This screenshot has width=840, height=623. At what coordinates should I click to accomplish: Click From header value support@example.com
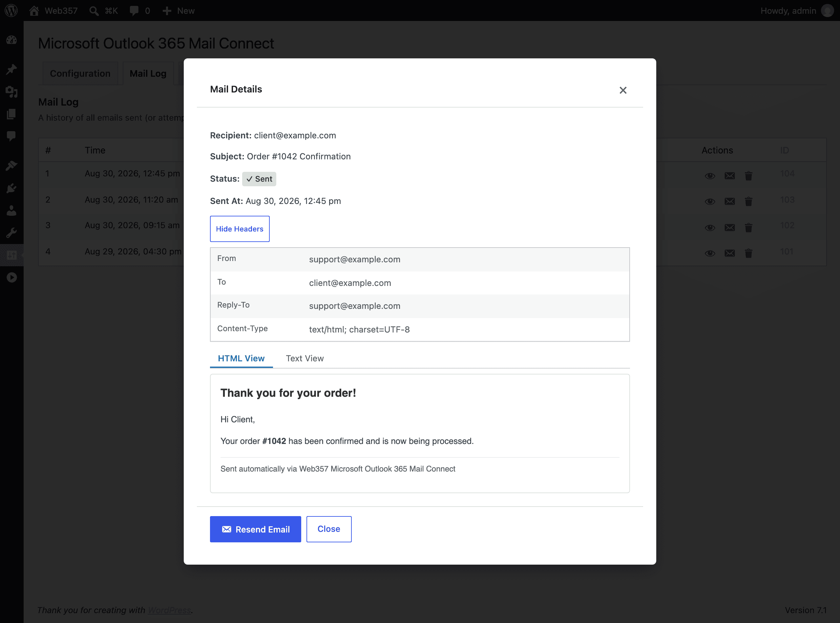pos(355,259)
